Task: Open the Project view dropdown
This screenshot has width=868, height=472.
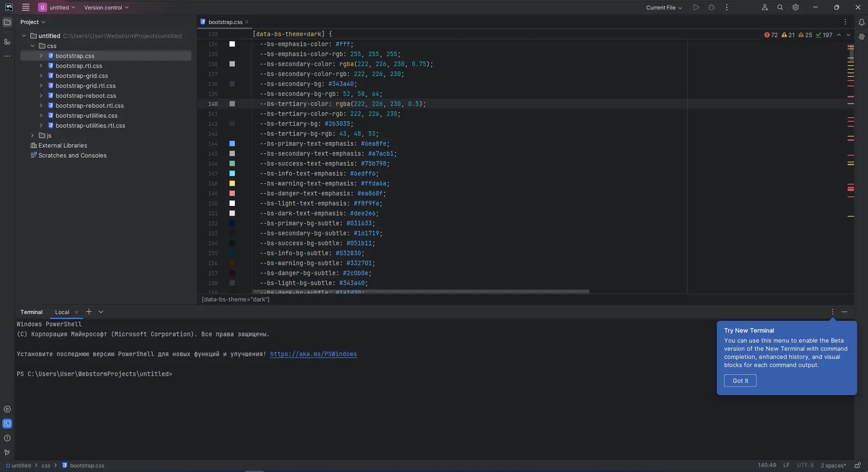Action: (33, 22)
